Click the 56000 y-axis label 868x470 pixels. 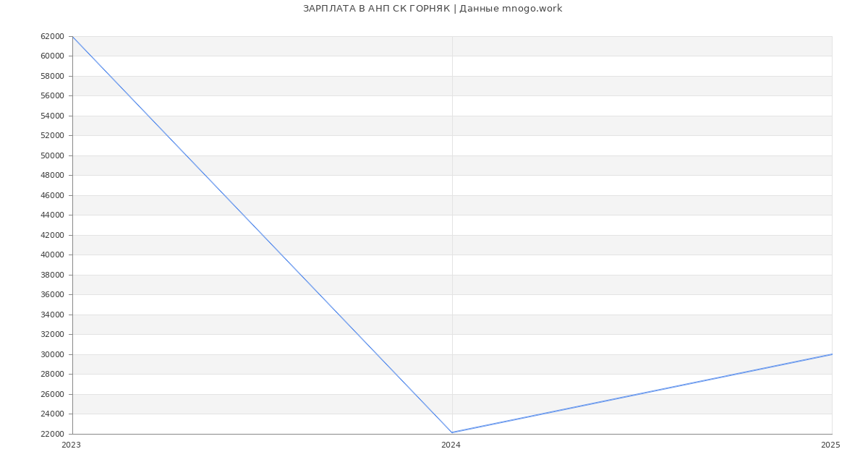[x=52, y=95]
